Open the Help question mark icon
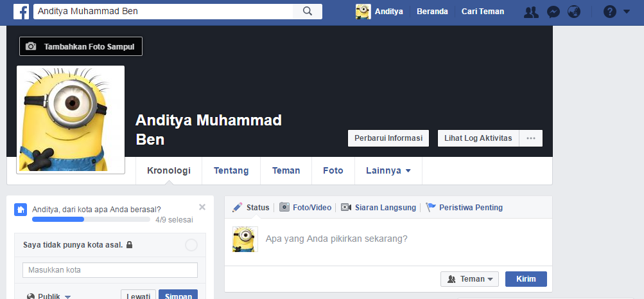This screenshot has width=644, height=299. point(610,12)
